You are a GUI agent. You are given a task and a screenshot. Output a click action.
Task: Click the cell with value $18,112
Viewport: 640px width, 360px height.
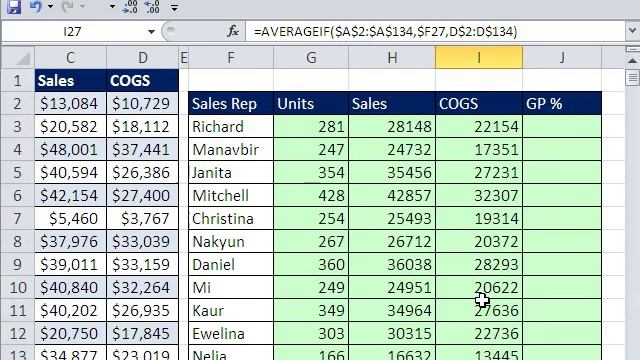[x=142, y=127]
